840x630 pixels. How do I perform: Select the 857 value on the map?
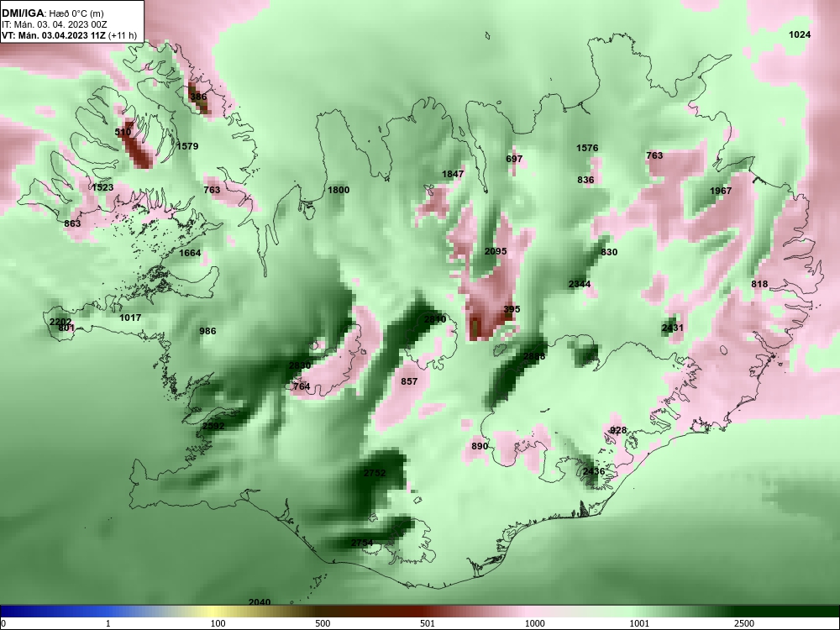tap(409, 381)
